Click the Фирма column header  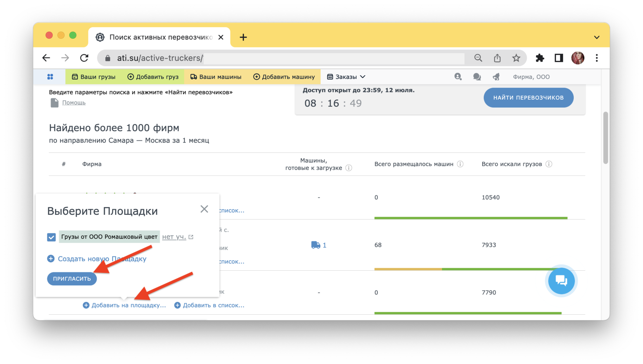tap(92, 164)
